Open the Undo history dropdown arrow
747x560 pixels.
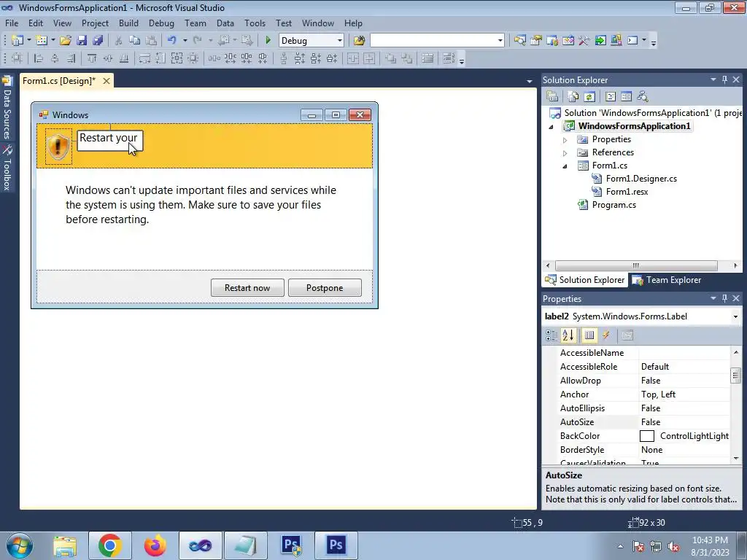[x=185, y=41]
